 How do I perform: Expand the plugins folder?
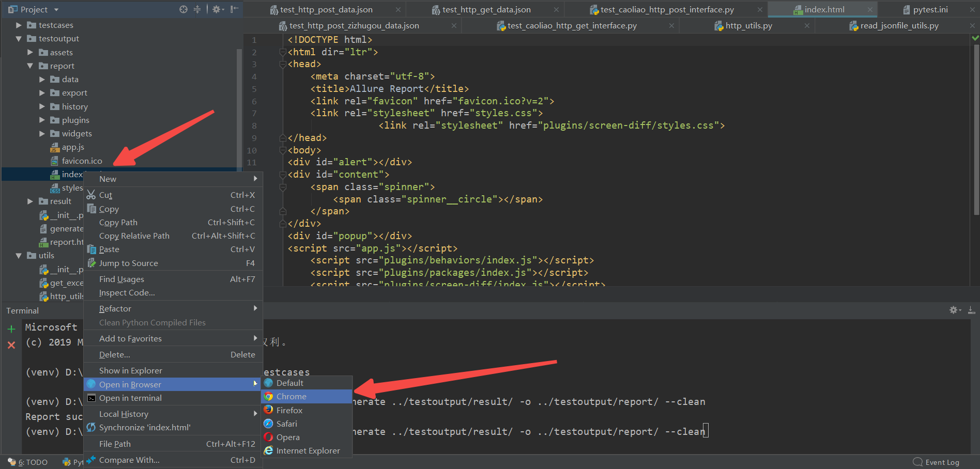42,120
